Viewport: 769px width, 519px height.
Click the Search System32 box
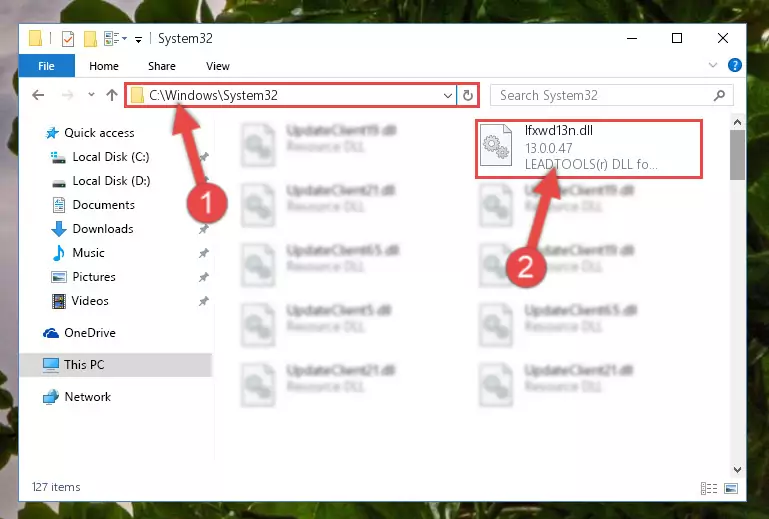[x=612, y=95]
